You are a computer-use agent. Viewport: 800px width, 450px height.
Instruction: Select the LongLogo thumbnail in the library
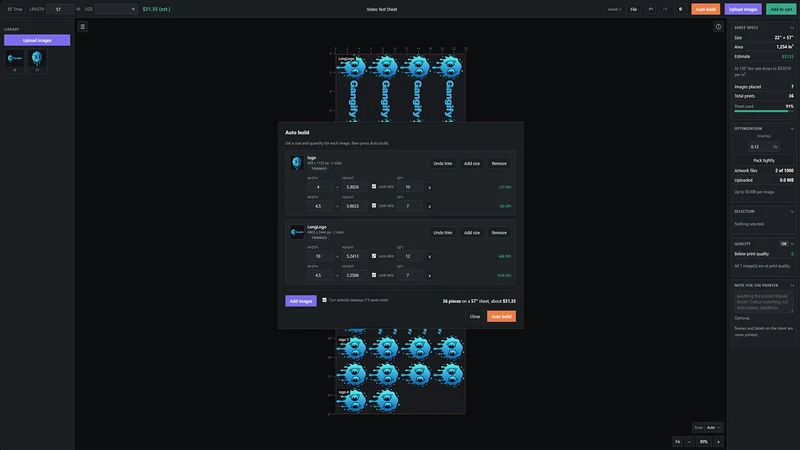click(15, 61)
